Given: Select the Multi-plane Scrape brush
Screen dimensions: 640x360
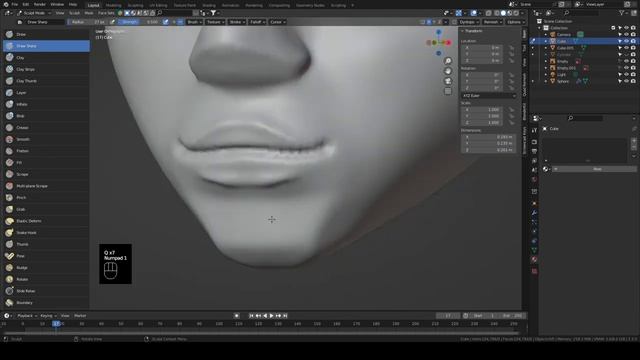Looking at the screenshot, I should pos(46,186).
